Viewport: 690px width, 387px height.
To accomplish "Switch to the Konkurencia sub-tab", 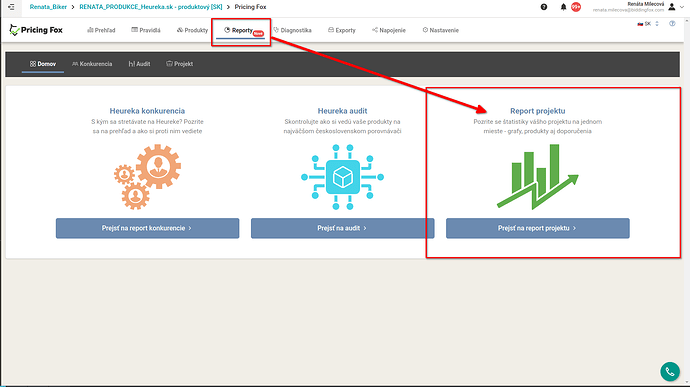I will (x=92, y=64).
